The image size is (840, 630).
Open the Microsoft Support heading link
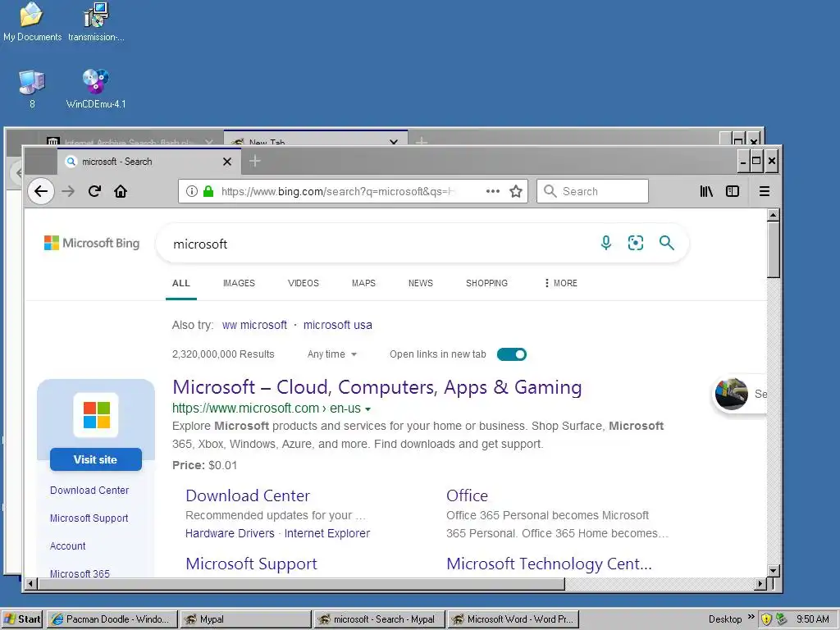251,564
